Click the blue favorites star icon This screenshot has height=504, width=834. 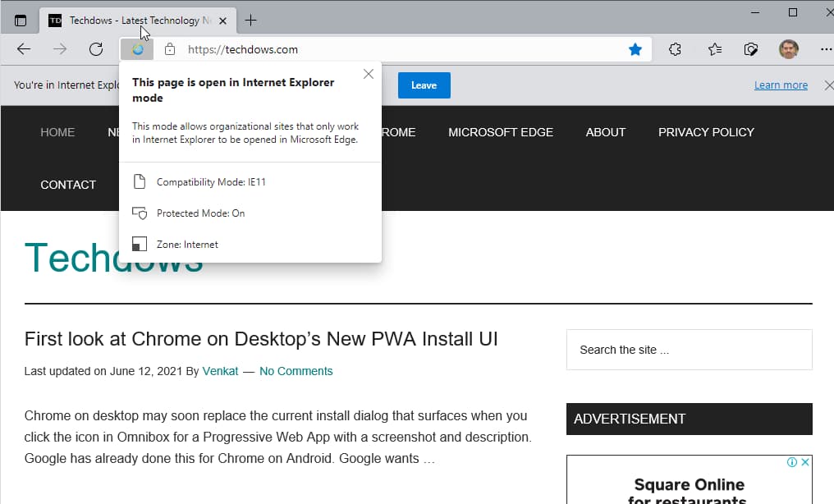coord(635,49)
